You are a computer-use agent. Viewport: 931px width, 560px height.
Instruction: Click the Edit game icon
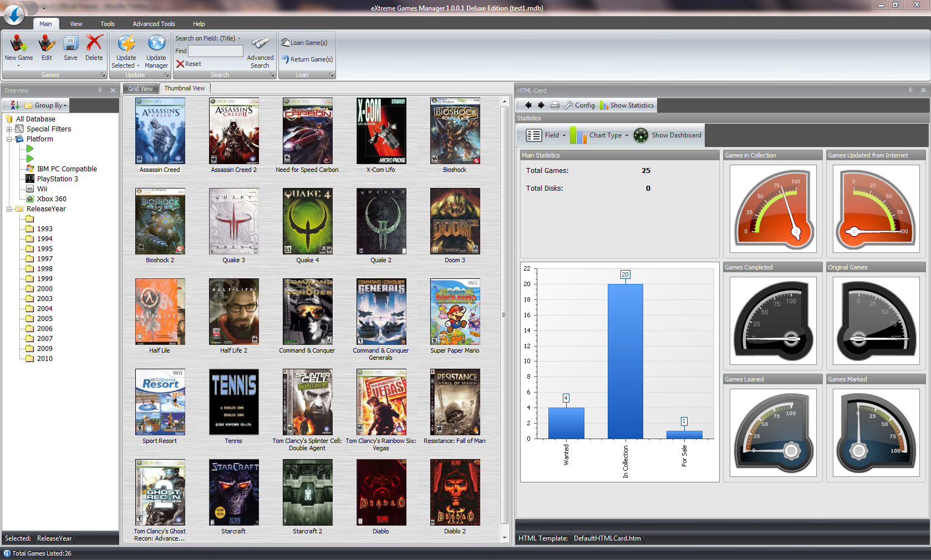point(47,43)
